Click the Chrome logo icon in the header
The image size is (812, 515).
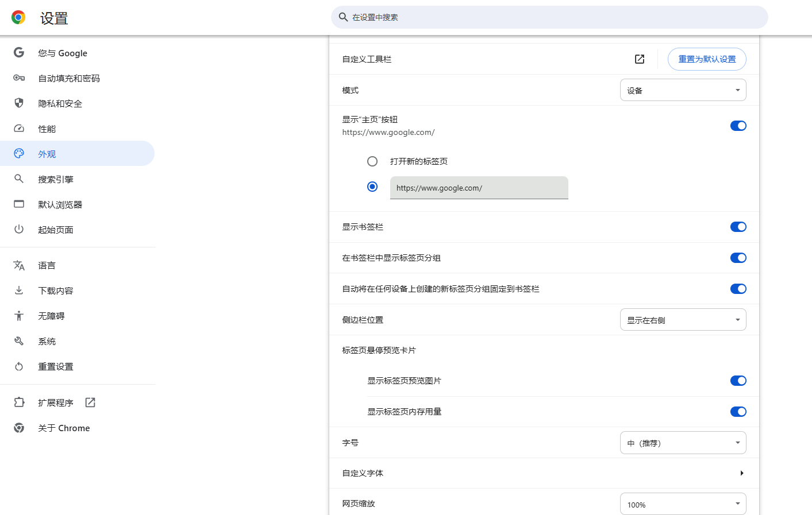click(x=18, y=18)
